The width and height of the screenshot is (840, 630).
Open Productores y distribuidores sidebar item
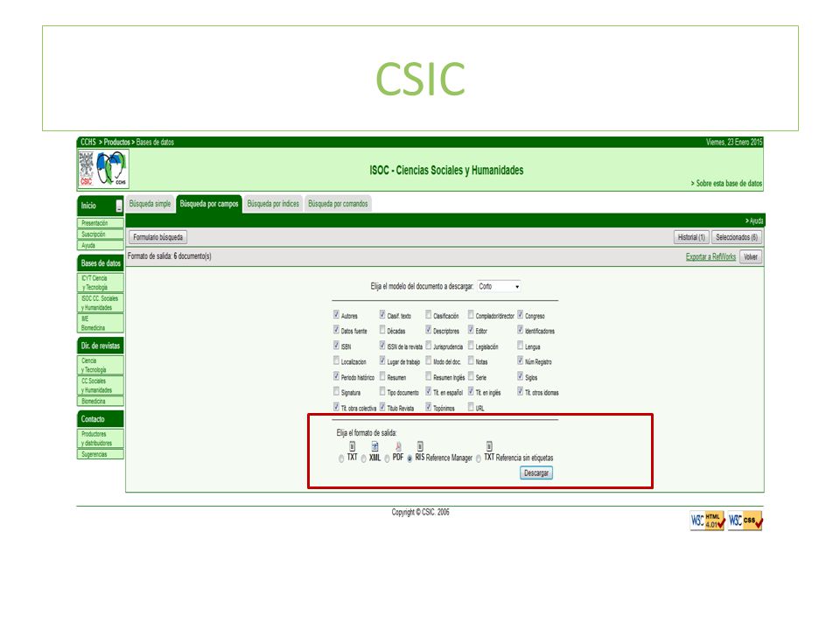coord(100,438)
